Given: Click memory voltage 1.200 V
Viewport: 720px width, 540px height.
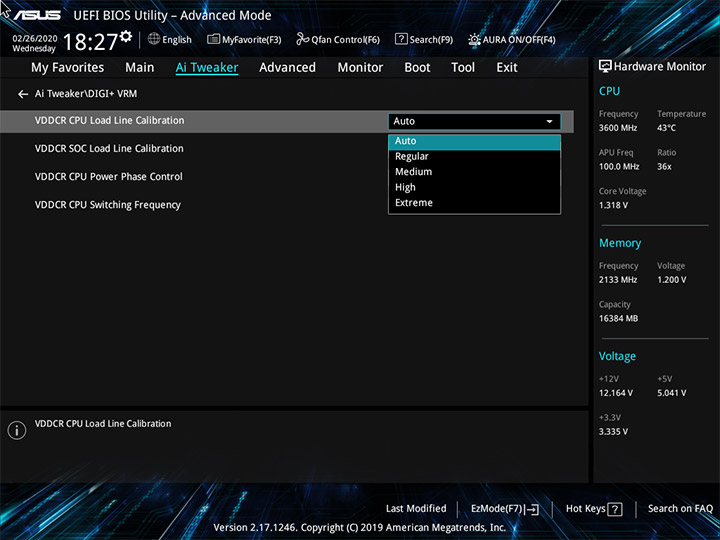Looking at the screenshot, I should tap(671, 280).
